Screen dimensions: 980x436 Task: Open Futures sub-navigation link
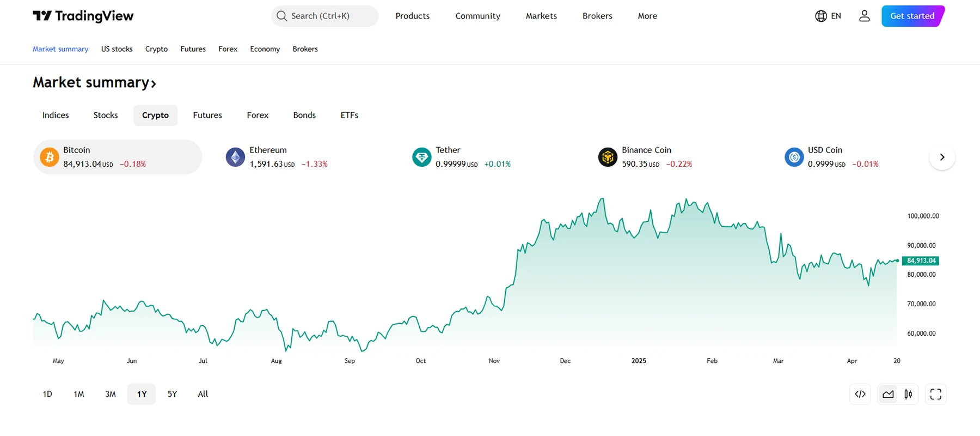coord(193,49)
